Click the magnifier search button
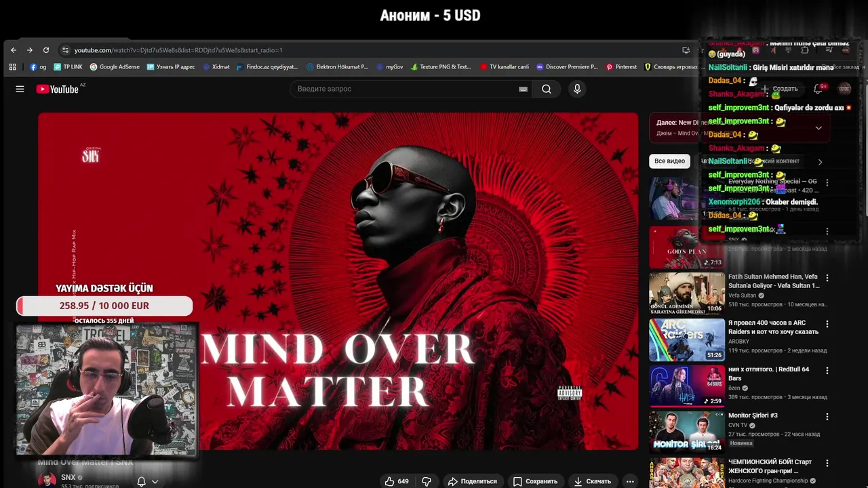The width and height of the screenshot is (868, 488). coord(547,89)
